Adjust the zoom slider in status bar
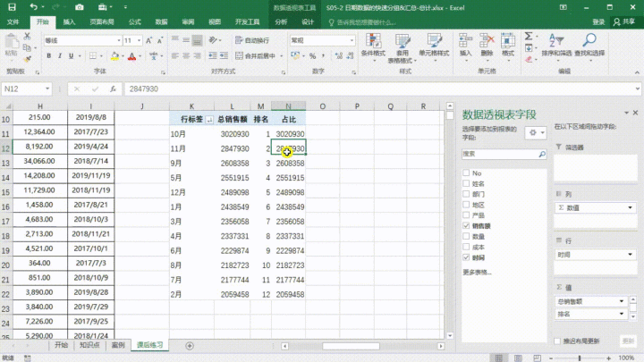 (x=580, y=358)
